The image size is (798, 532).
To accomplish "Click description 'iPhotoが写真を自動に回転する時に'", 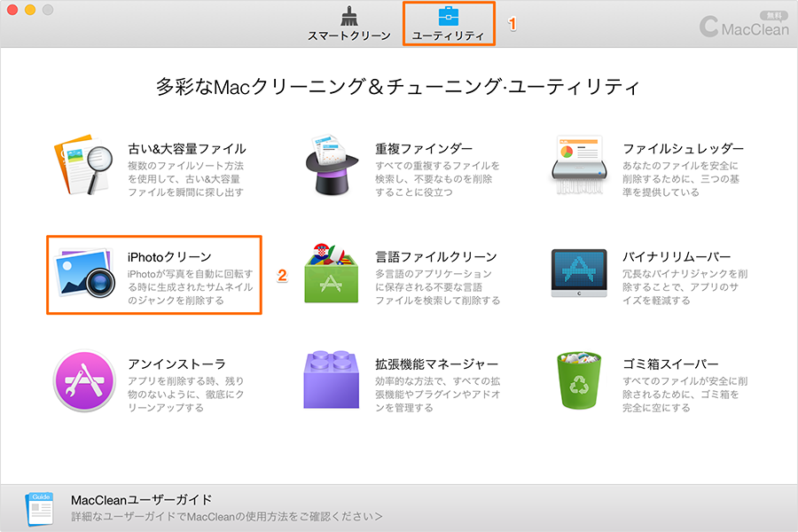I will point(190,287).
